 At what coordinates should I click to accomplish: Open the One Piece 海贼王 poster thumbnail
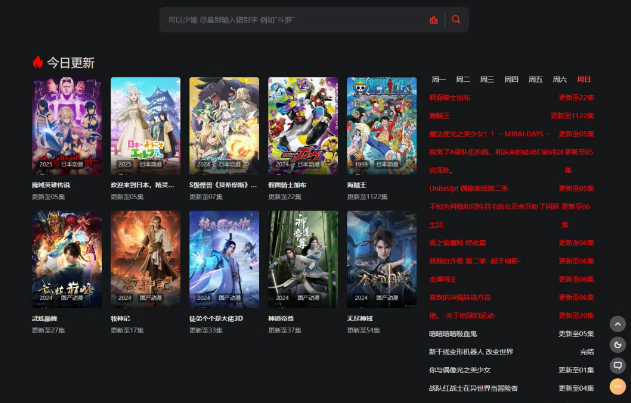382,126
